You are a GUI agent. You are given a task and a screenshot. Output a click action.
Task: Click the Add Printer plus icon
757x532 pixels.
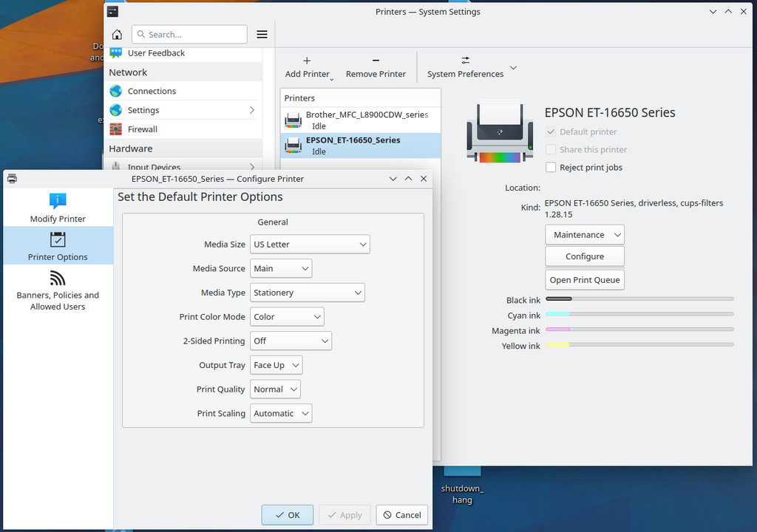pos(307,61)
